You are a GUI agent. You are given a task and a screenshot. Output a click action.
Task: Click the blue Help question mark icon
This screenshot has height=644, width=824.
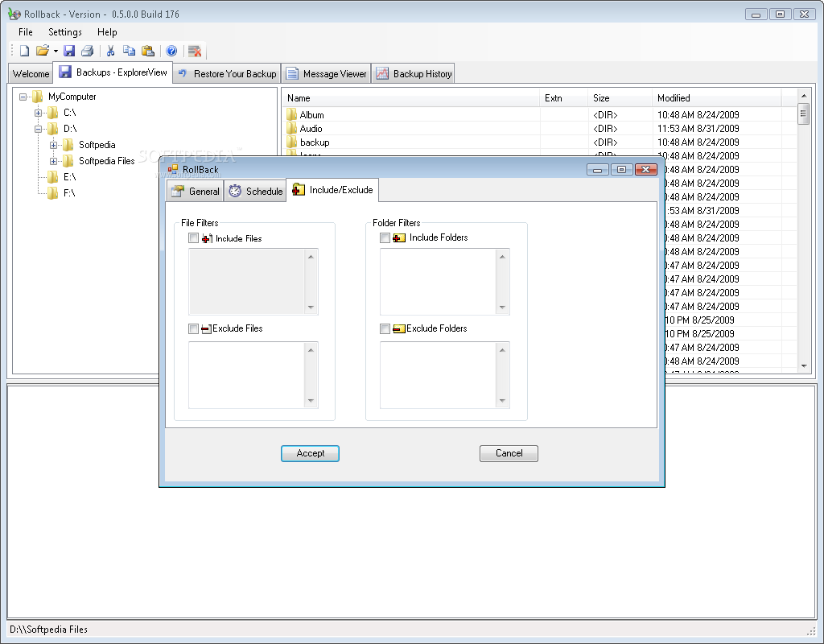171,51
